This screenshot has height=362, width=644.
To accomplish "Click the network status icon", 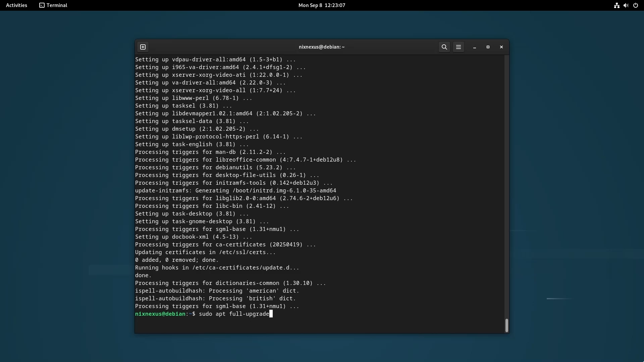I will pos(616,5).
